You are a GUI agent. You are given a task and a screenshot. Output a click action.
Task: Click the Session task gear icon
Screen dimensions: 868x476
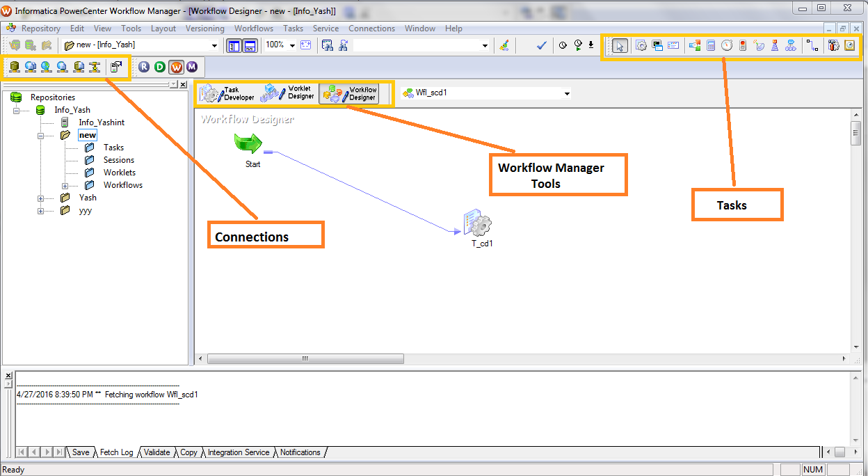641,46
